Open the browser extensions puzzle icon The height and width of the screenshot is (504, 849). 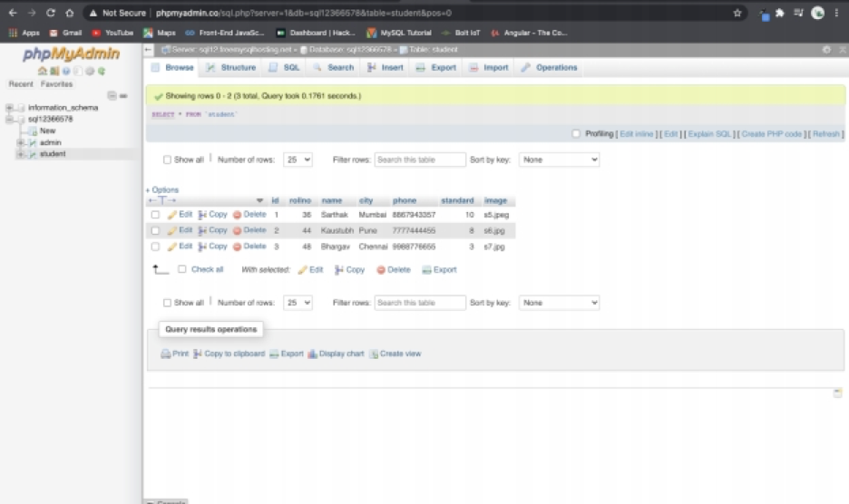pos(780,13)
